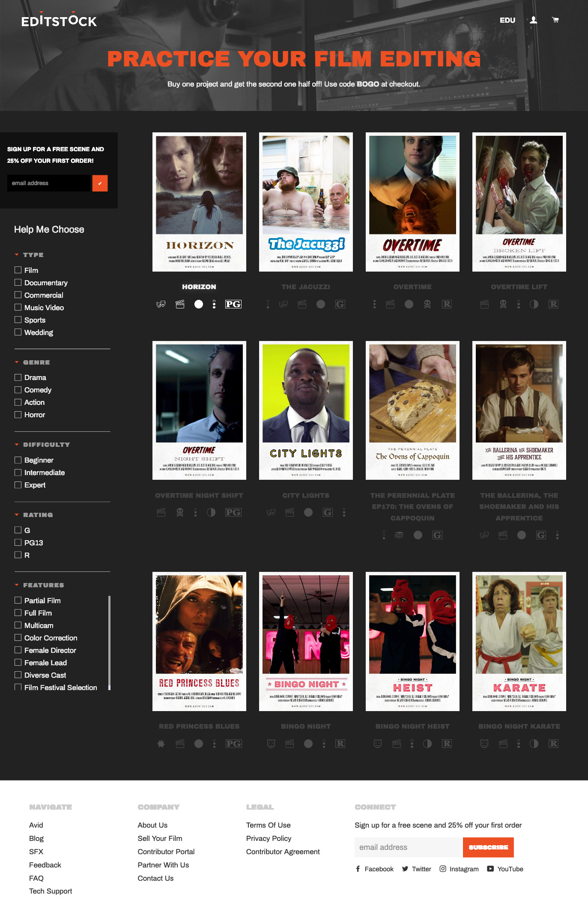Open the Privacy Policy link
This screenshot has height=918, width=588.
269,838
